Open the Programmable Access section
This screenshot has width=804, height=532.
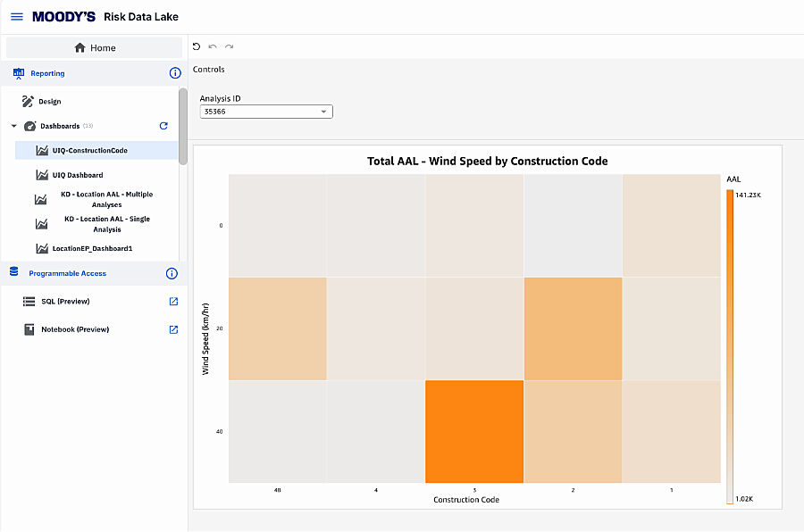pos(68,274)
